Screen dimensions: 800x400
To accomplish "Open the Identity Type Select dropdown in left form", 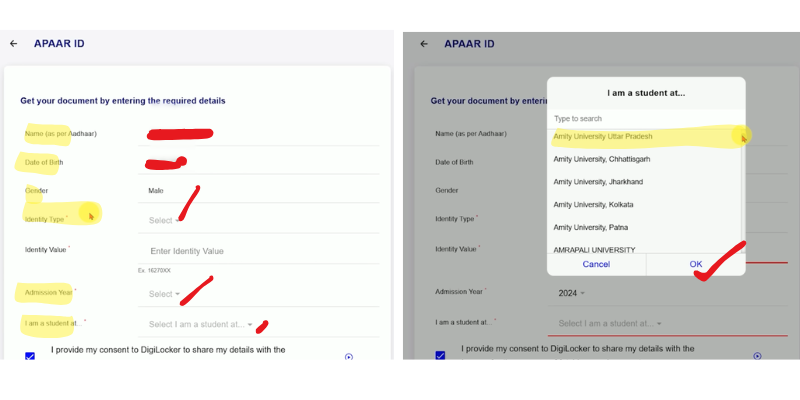I will click(x=164, y=220).
